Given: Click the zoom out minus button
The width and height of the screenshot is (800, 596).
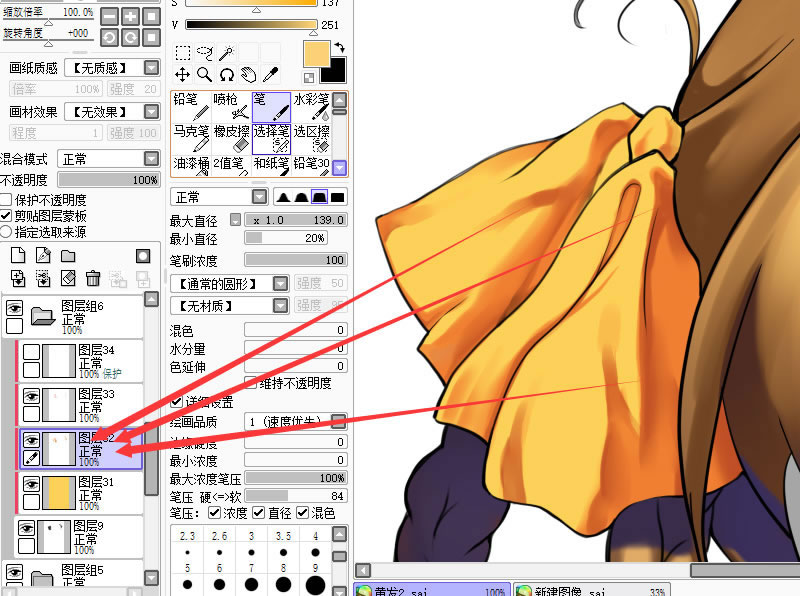Looking at the screenshot, I should click(x=109, y=17).
